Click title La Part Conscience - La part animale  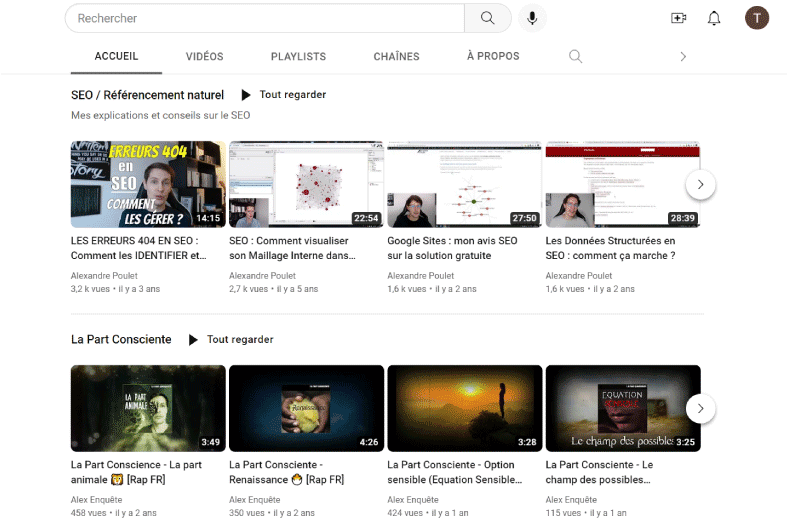pos(136,472)
